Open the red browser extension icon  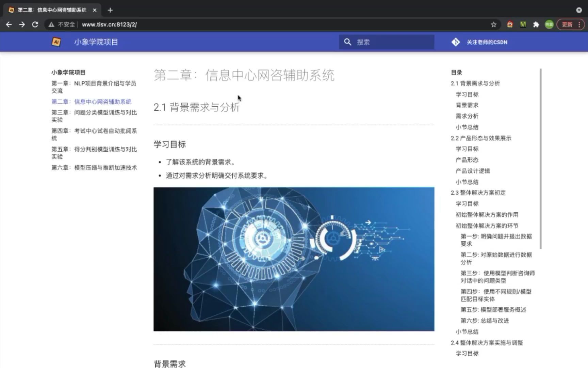[510, 25]
